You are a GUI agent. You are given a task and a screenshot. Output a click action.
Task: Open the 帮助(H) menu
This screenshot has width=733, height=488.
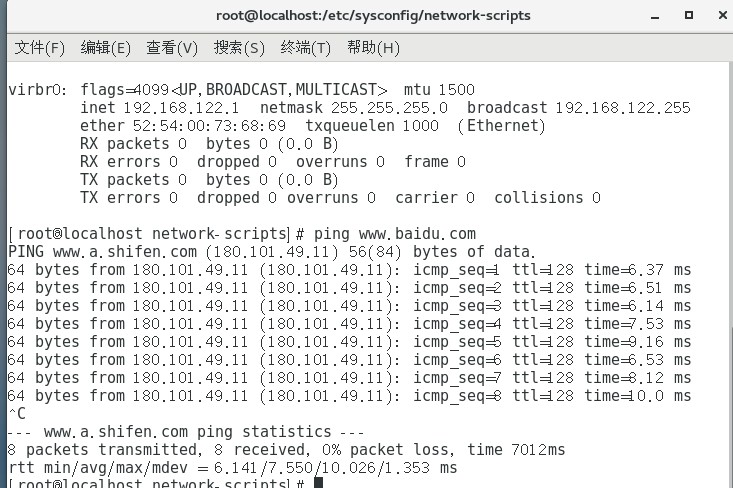pyautogui.click(x=373, y=48)
